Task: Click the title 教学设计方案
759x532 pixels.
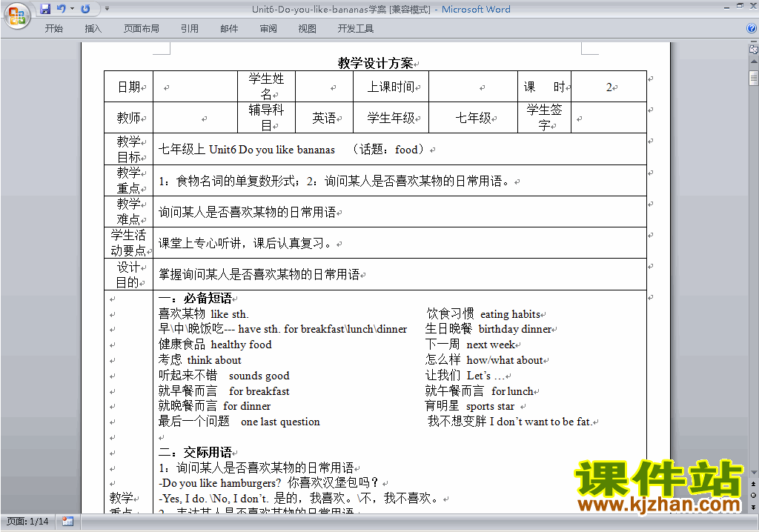Action: pos(376,63)
